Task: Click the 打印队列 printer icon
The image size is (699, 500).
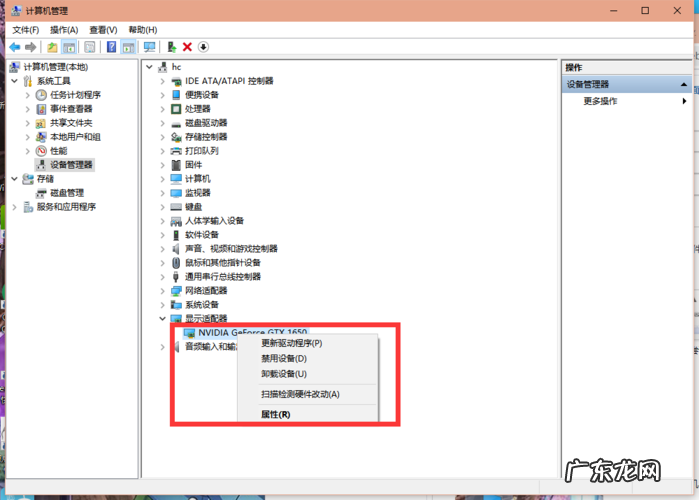Action: (176, 151)
